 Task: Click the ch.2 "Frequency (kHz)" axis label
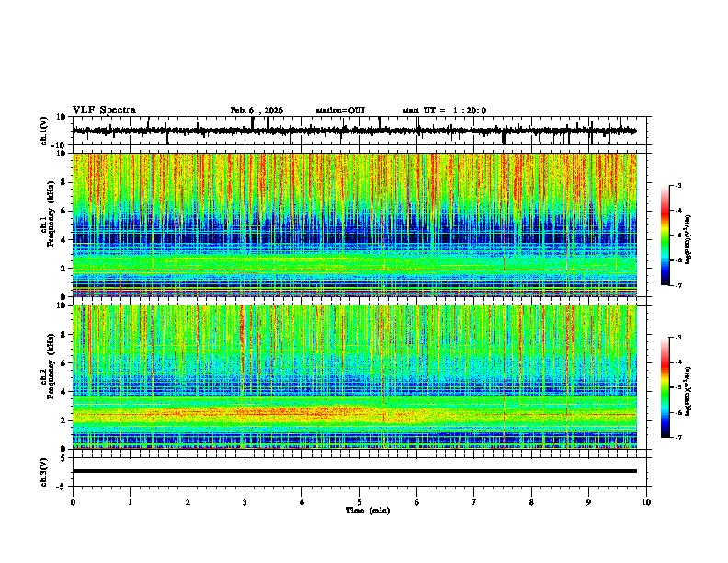51,366
